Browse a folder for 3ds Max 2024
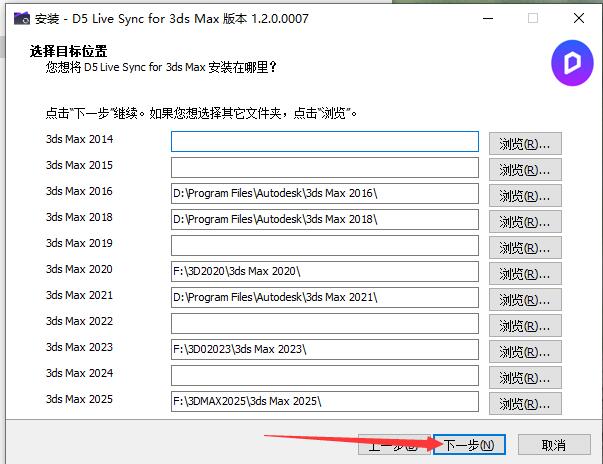Image resolution: width=603 pixels, height=464 pixels. click(525, 378)
